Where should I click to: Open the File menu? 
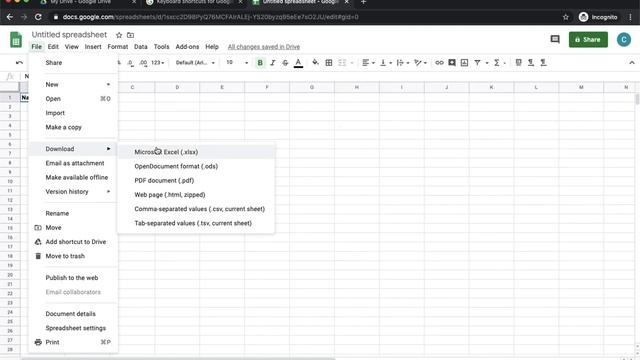tap(36, 47)
